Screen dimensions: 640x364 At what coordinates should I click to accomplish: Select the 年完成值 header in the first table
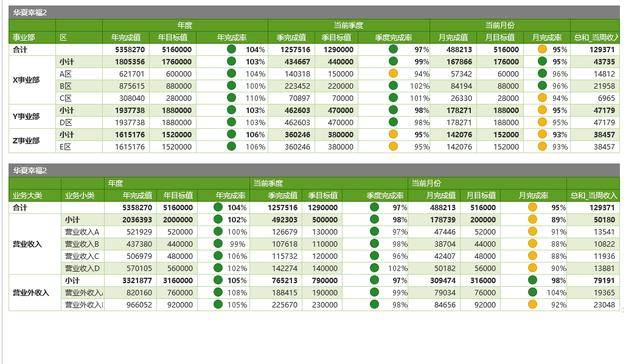point(126,38)
